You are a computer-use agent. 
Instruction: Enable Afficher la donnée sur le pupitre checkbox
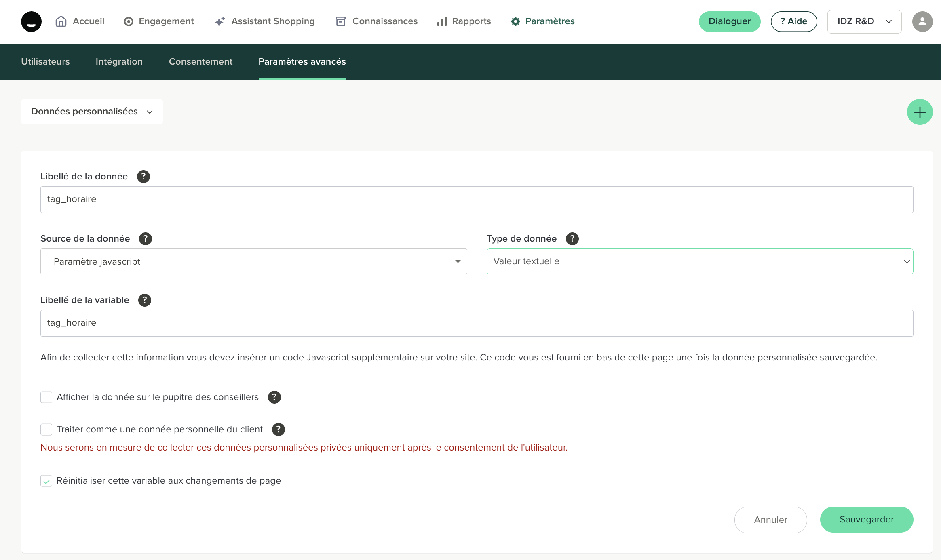click(x=46, y=397)
